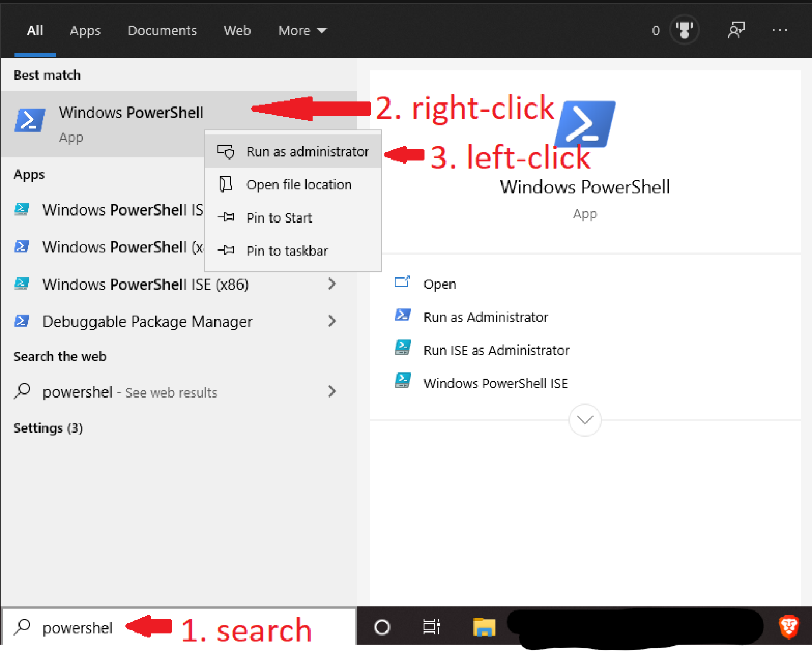812x651 pixels.
Task: Click the Cortana circle taskbar icon
Action: point(382,627)
